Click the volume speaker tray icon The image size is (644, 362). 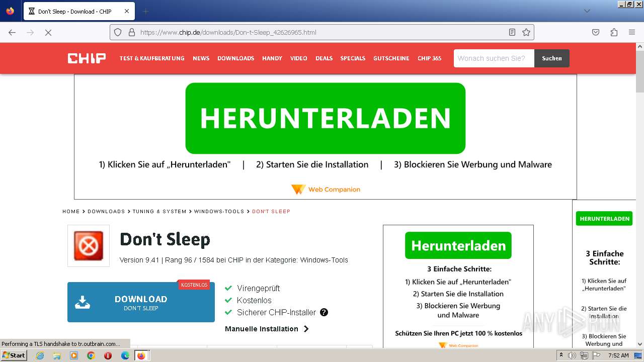pos(572,355)
